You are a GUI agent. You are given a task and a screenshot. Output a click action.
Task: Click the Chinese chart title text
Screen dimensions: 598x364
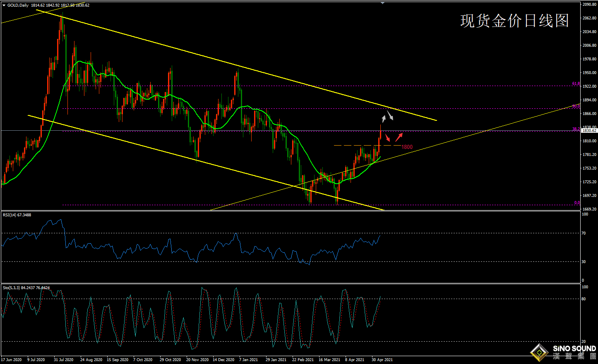coord(514,21)
